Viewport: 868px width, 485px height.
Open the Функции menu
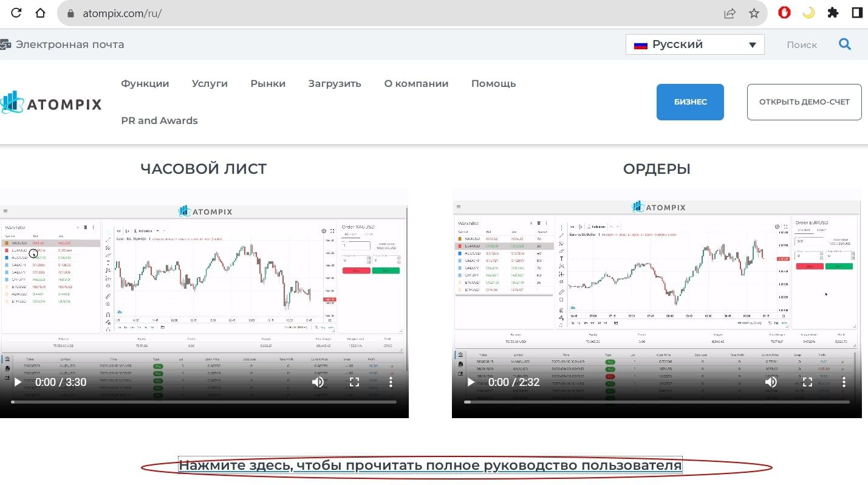pyautogui.click(x=145, y=84)
